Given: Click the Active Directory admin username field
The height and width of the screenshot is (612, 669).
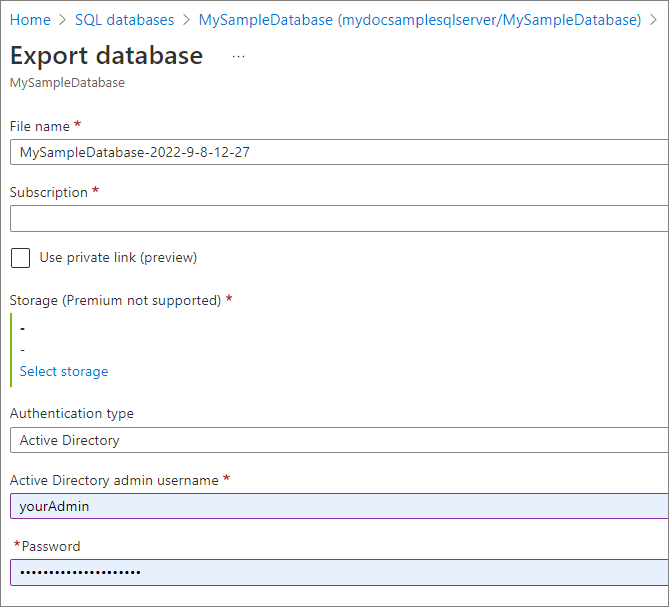Looking at the screenshot, I should [339, 506].
